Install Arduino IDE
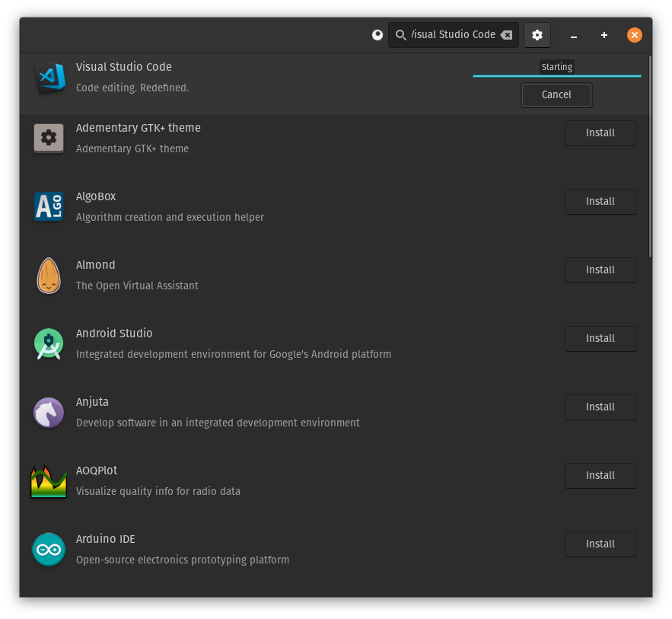This screenshot has height=619, width=672. point(600,544)
